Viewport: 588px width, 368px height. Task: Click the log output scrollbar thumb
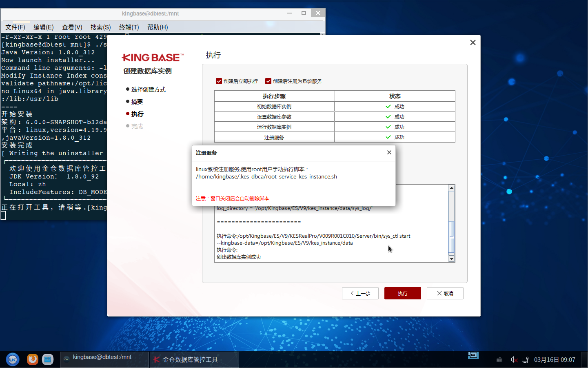pos(451,237)
